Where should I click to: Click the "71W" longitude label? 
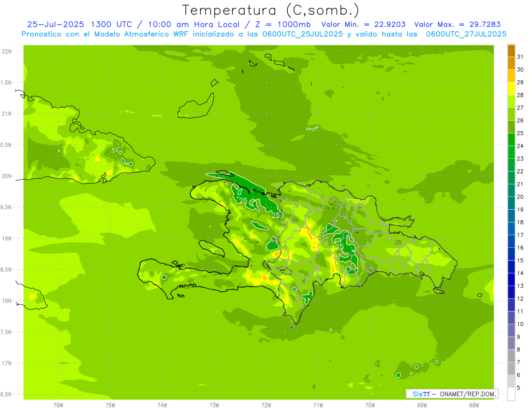point(318,405)
